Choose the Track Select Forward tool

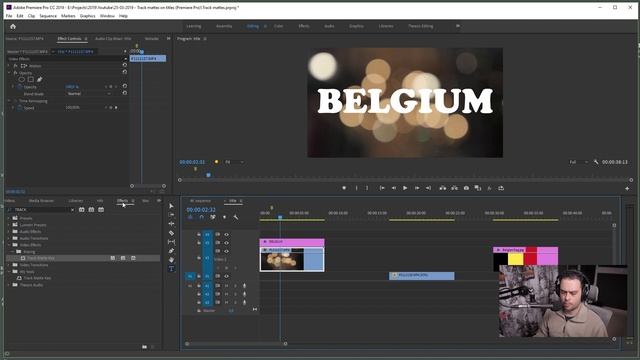[x=171, y=215]
